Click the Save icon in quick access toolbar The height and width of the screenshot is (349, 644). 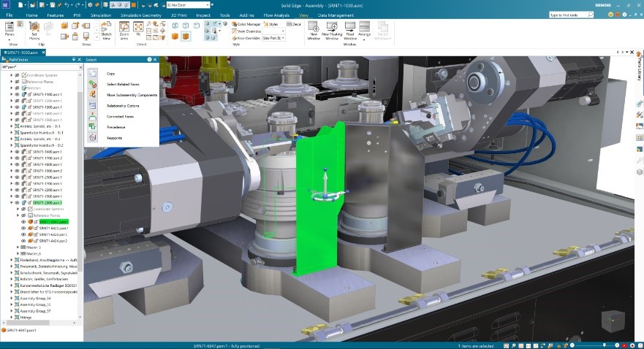(53, 5)
